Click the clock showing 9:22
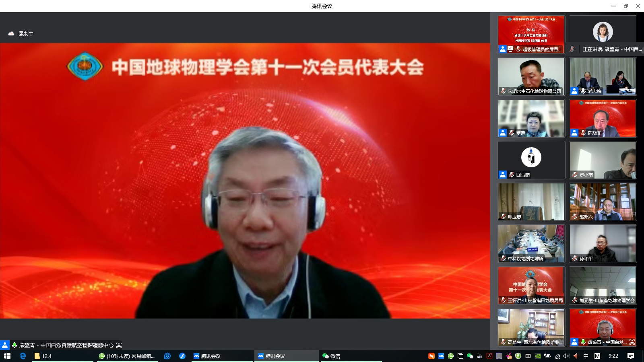The image size is (644, 362). (x=613, y=356)
